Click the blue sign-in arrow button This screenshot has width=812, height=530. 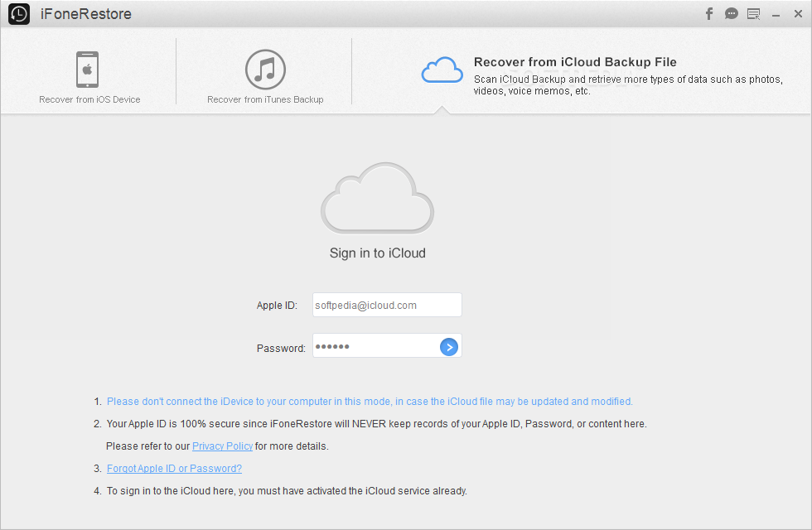449,347
